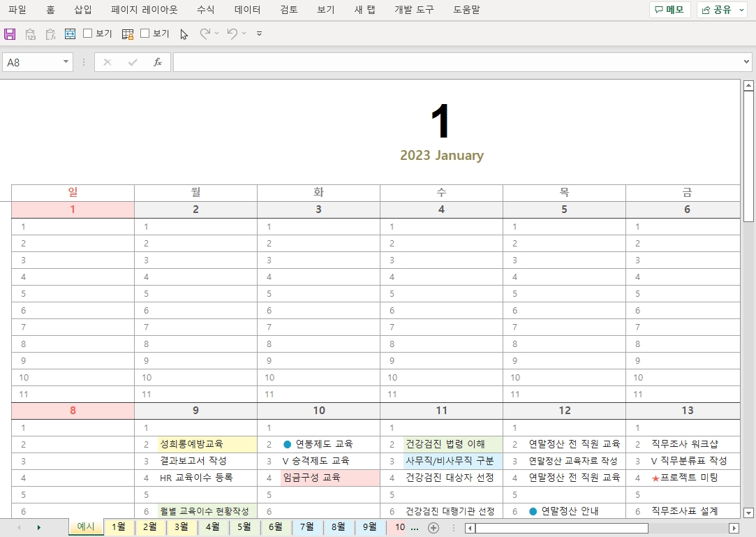Click the 메모 comments button
The width and height of the screenshot is (756, 537).
(x=669, y=10)
